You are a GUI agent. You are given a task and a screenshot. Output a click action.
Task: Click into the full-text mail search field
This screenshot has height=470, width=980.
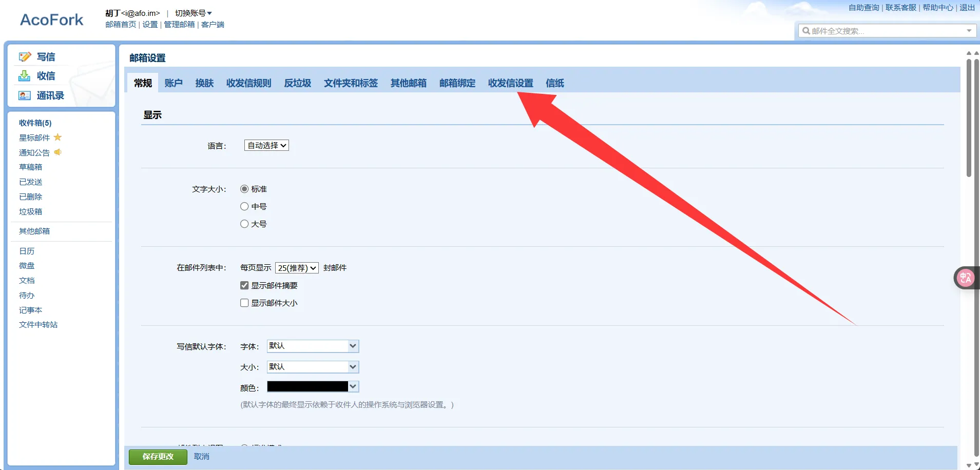pyautogui.click(x=886, y=31)
